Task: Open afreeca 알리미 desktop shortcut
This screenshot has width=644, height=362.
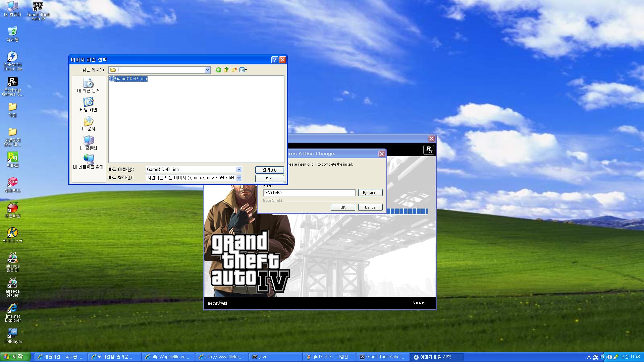Action: coord(12,262)
